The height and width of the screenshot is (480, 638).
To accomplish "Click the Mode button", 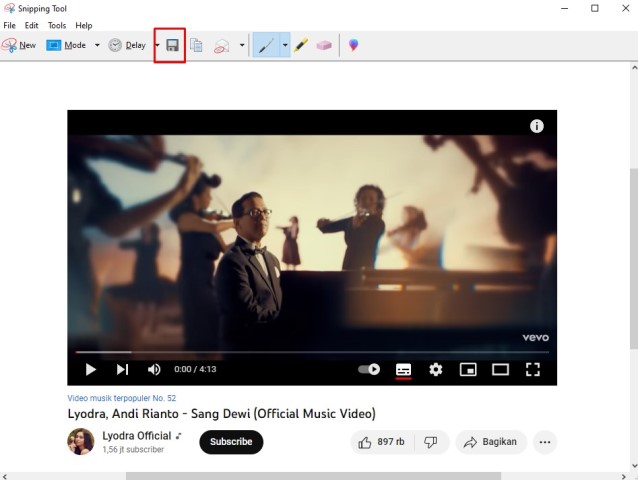I will click(x=66, y=45).
